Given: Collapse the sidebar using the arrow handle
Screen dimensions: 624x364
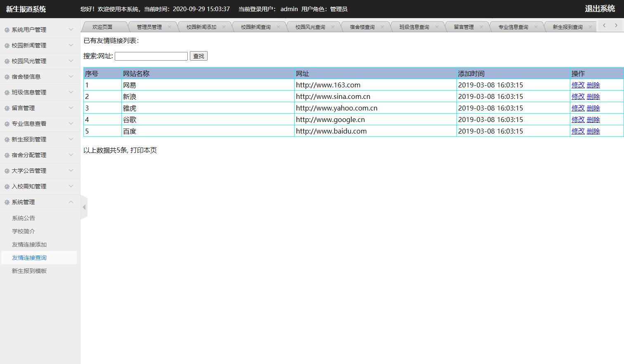Looking at the screenshot, I should pyautogui.click(x=84, y=207).
